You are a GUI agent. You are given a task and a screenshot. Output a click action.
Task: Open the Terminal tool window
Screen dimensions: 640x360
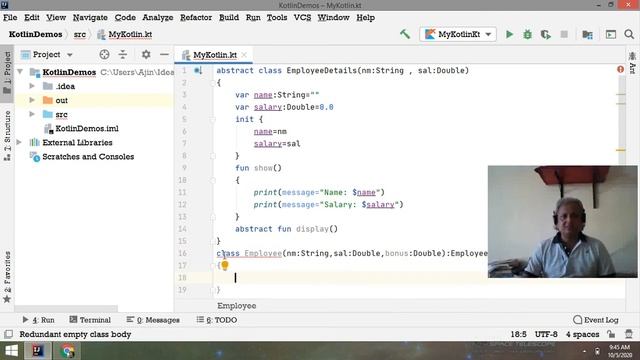coord(90,320)
